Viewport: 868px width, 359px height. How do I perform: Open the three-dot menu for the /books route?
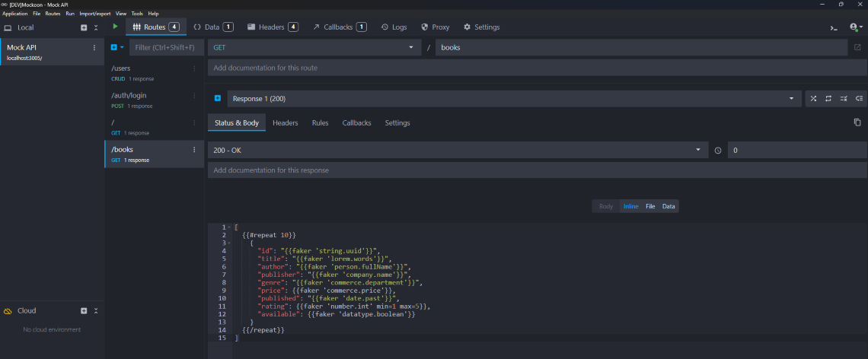coord(194,150)
